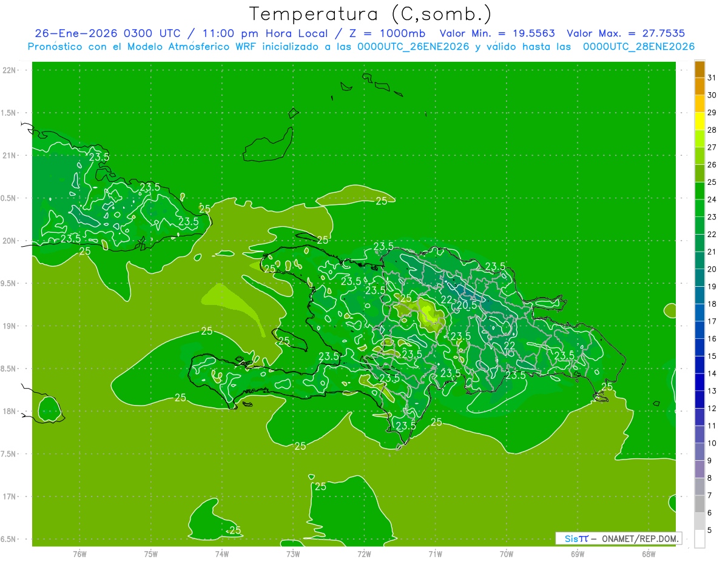Click the '20N' latitude axis label

click(9, 241)
